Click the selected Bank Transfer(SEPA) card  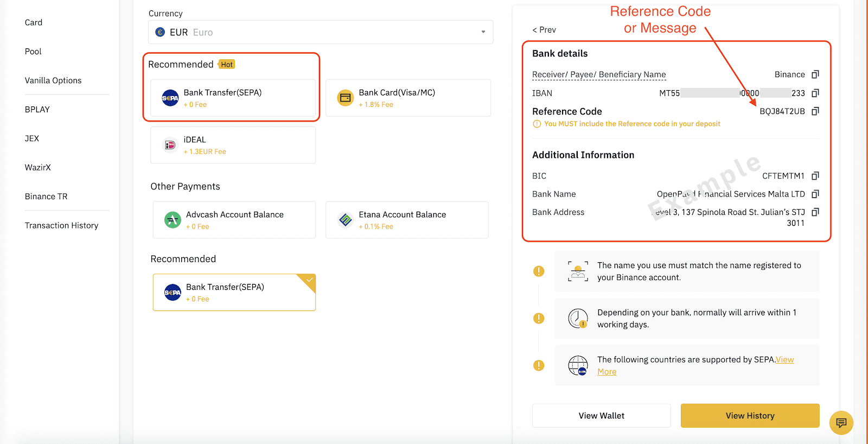(234, 293)
